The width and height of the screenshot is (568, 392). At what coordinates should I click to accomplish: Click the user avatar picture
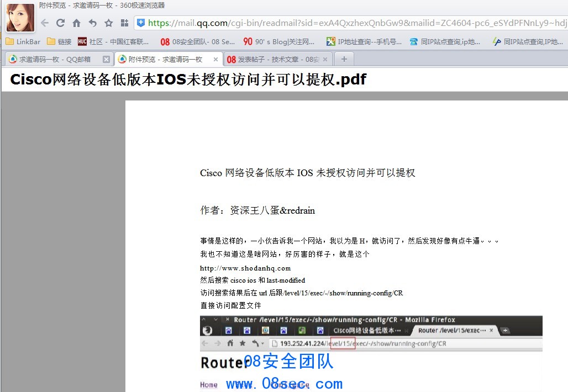click(20, 17)
